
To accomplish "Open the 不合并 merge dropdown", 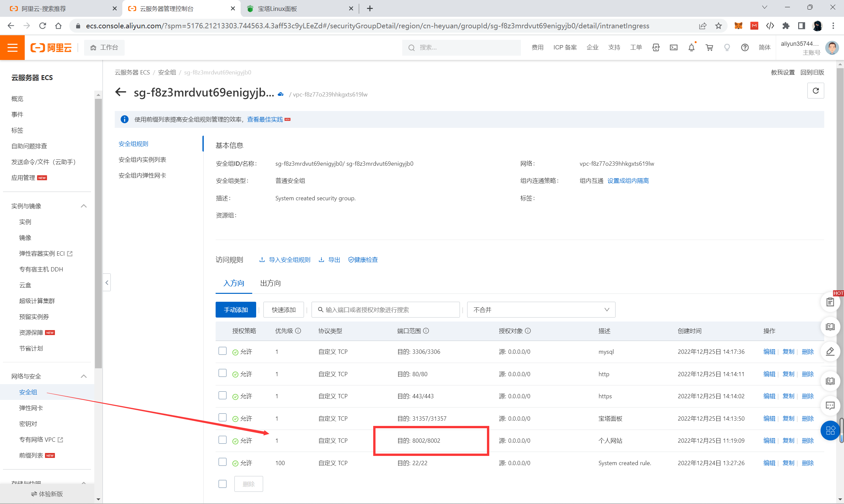I will tap(541, 310).
